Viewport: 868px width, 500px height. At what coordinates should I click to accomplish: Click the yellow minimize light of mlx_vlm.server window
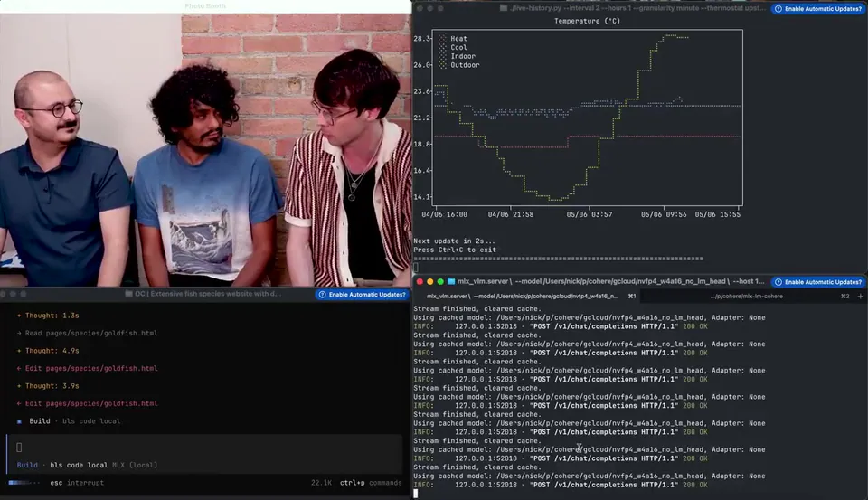[430, 282]
